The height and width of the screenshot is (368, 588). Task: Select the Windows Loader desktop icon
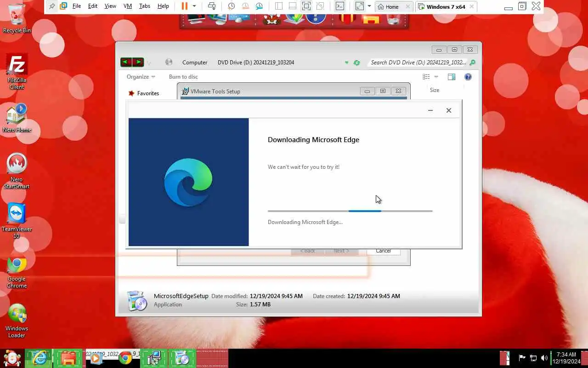(17, 321)
